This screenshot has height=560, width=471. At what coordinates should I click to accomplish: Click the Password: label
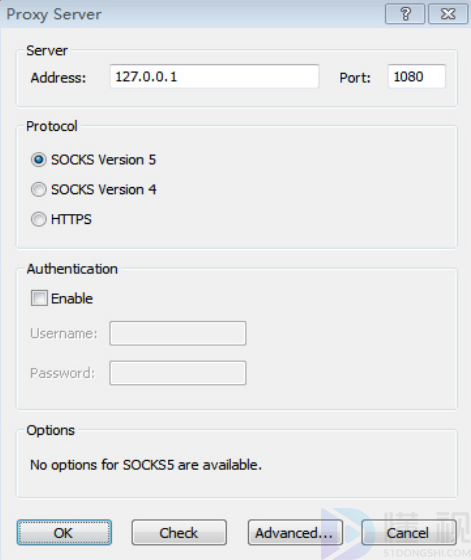point(62,373)
